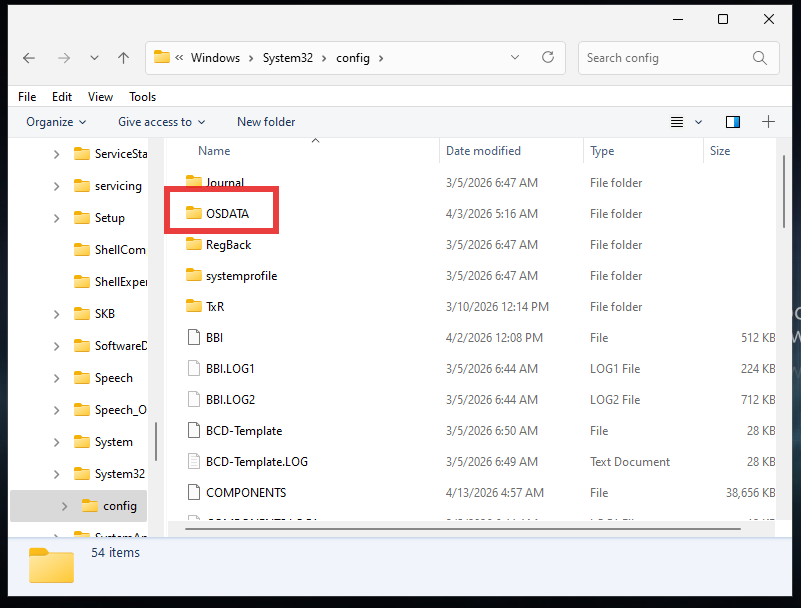
Task: Open the recent locations chevron
Action: pyautogui.click(x=95, y=58)
